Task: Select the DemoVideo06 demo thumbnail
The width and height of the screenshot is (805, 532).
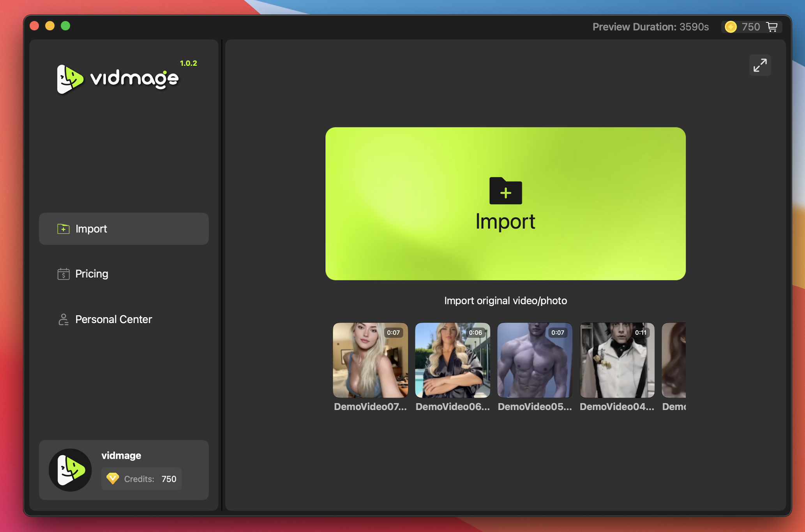Action: click(x=452, y=360)
